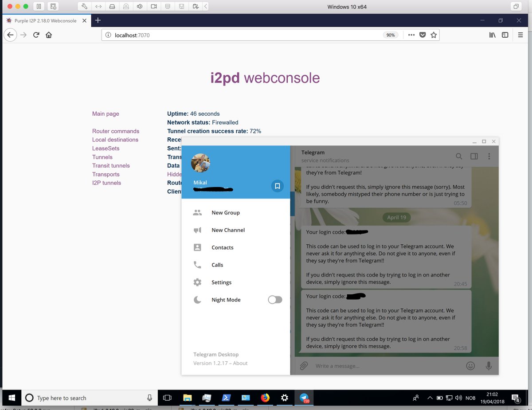Viewport: 532px width, 410px height.
Task: Open Firefox Library icon
Action: [x=492, y=35]
